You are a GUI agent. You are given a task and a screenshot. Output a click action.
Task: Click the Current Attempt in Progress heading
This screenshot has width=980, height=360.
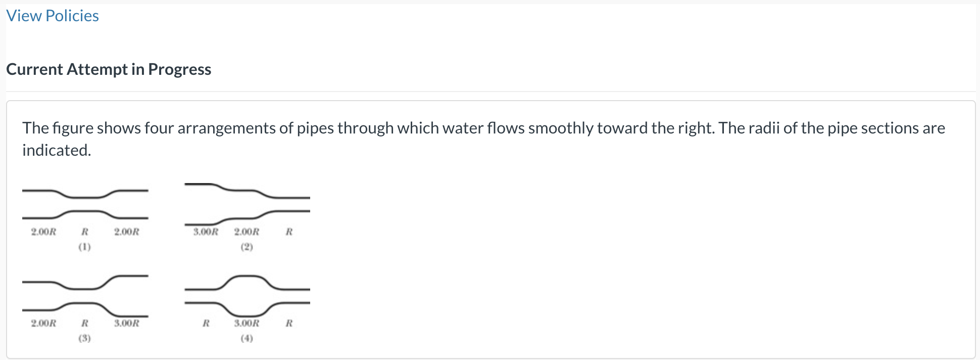(109, 69)
